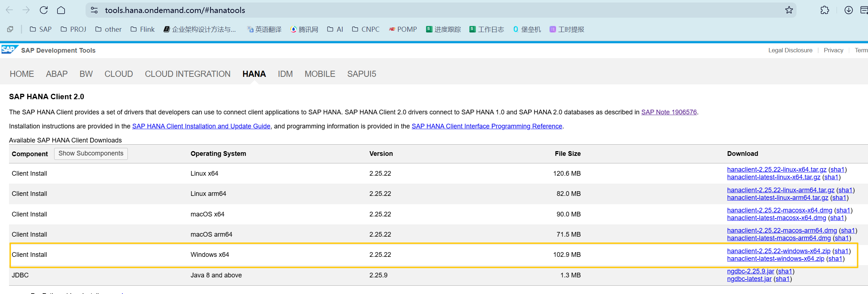Open the AI bookmark folder
This screenshot has width=868, height=294.
point(335,29)
